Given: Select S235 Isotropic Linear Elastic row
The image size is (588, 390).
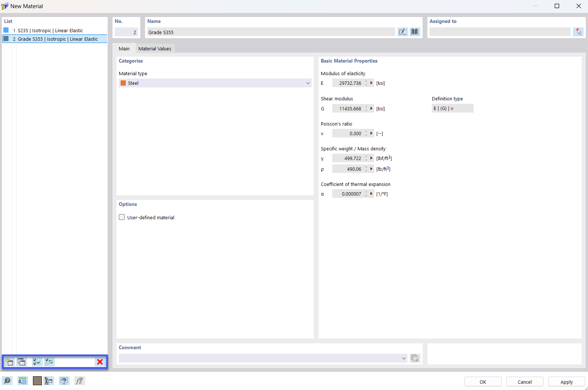Looking at the screenshot, I should [x=55, y=30].
